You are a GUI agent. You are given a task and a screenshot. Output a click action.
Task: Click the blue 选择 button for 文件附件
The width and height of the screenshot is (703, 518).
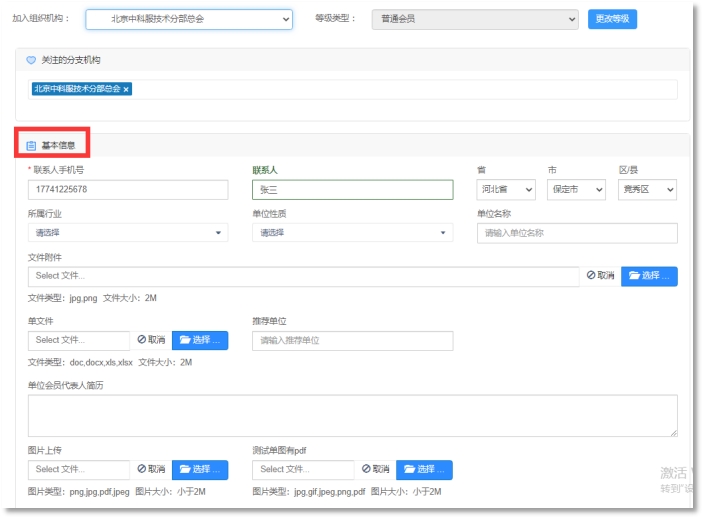(x=649, y=276)
